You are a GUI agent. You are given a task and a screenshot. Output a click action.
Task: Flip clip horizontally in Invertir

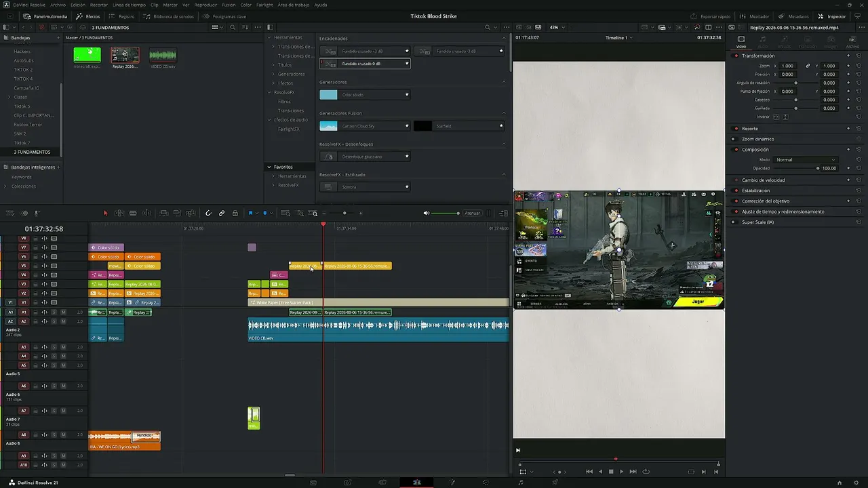[776, 117]
